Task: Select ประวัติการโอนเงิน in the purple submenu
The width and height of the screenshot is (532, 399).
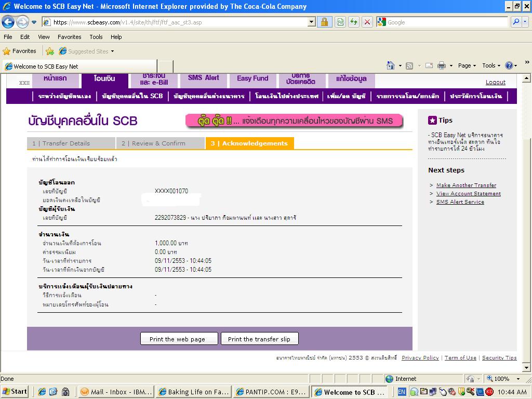Action: click(476, 96)
